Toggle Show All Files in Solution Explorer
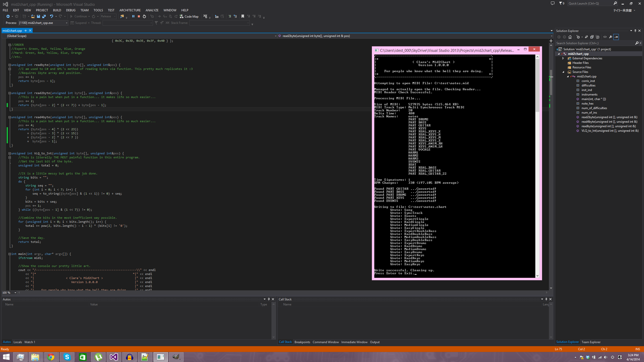The width and height of the screenshot is (644, 362). click(598, 37)
